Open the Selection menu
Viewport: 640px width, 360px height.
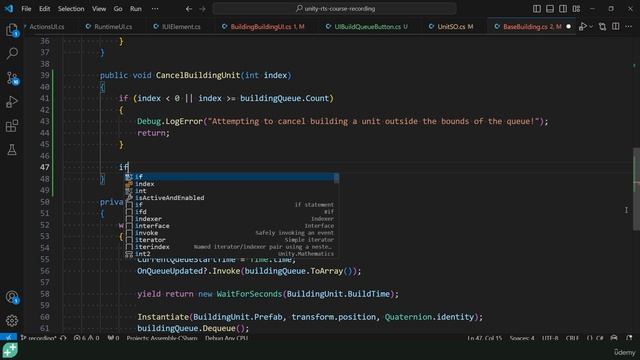[x=71, y=9]
